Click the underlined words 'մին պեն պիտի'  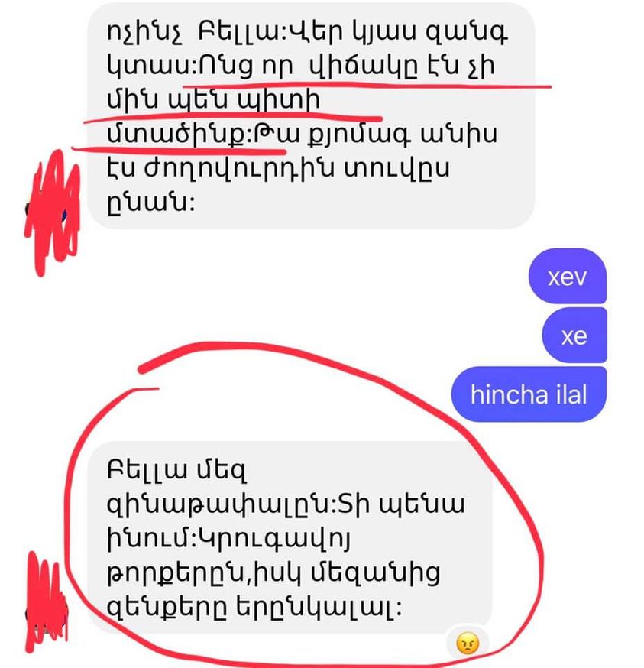(213, 101)
